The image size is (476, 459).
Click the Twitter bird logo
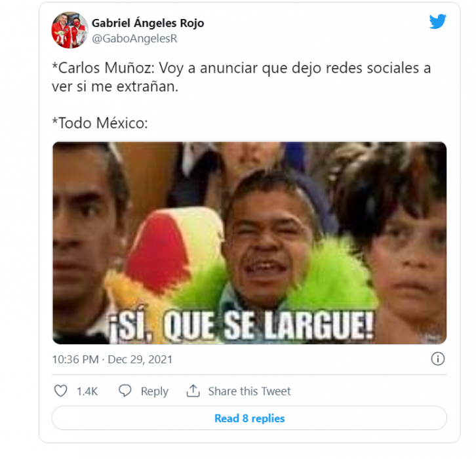pos(437,21)
